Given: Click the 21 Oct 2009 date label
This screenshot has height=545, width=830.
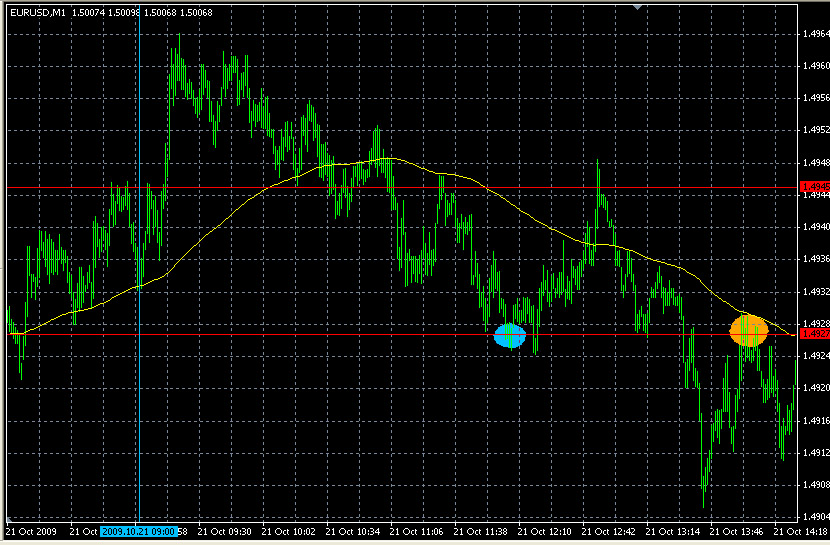Looking at the screenshot, I should pyautogui.click(x=33, y=531).
